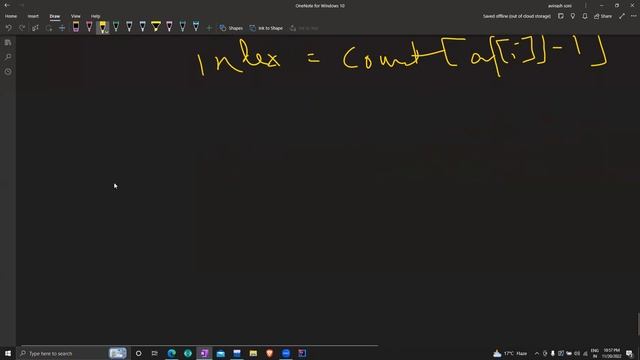Click the lightbulb Tell Me icon
Screen dimensions: 640x360
[x=573, y=16]
